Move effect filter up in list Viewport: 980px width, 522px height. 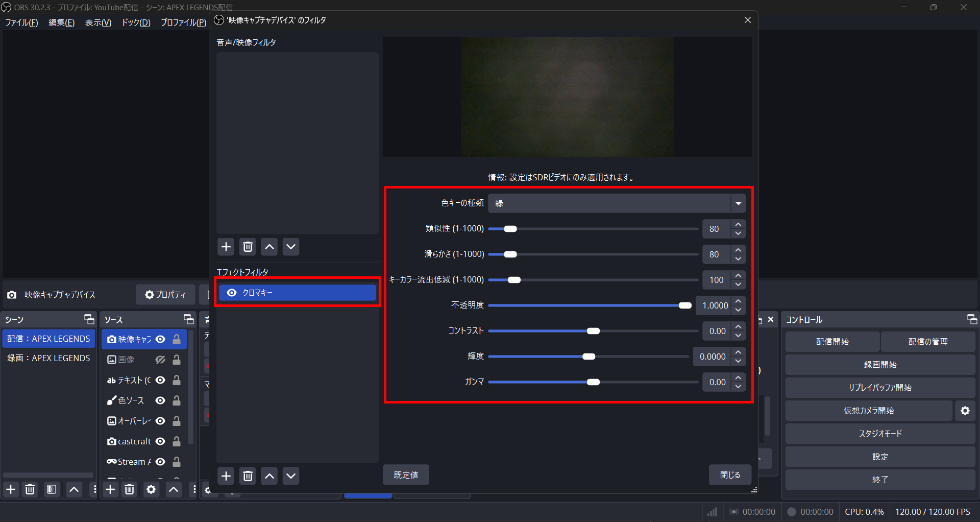[x=269, y=476]
